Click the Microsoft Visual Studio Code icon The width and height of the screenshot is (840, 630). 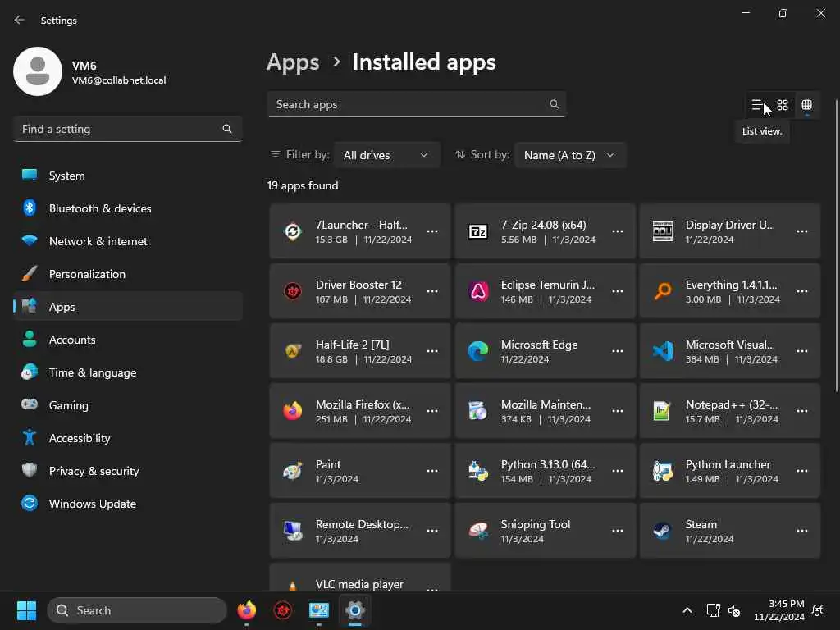point(663,351)
